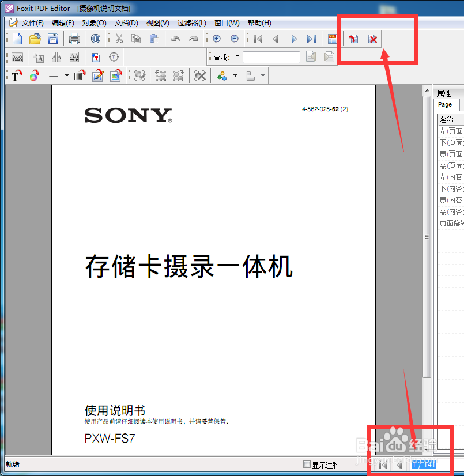This screenshot has width=464, height=476.
Task: Click the page number field 1/141
Action: [x=424, y=464]
